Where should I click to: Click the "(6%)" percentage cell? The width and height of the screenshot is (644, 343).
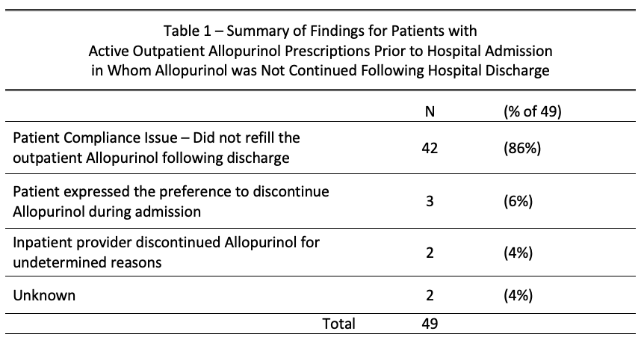pyautogui.click(x=518, y=201)
